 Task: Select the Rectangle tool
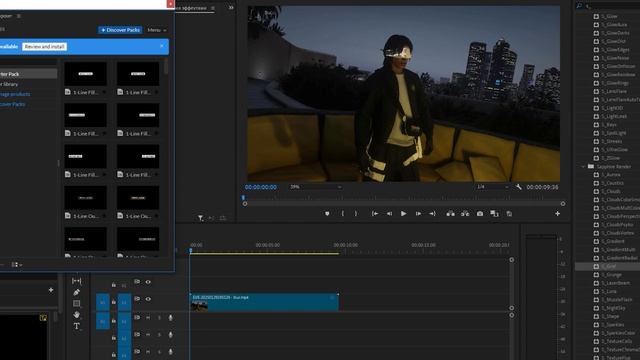pos(76,304)
